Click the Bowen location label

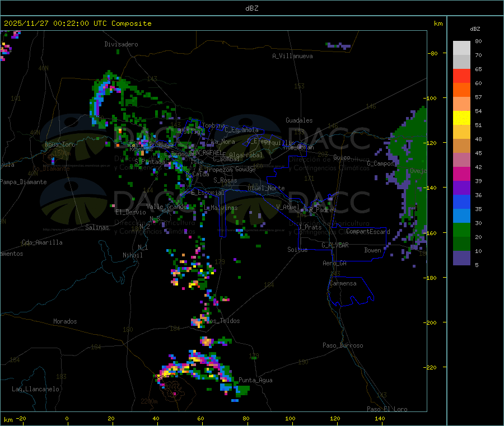click(373, 250)
